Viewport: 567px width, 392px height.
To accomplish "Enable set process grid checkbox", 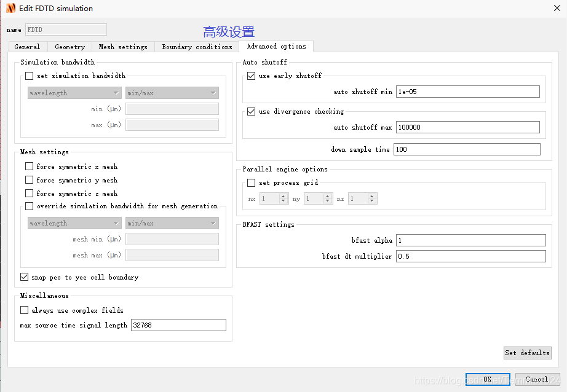I will [251, 183].
